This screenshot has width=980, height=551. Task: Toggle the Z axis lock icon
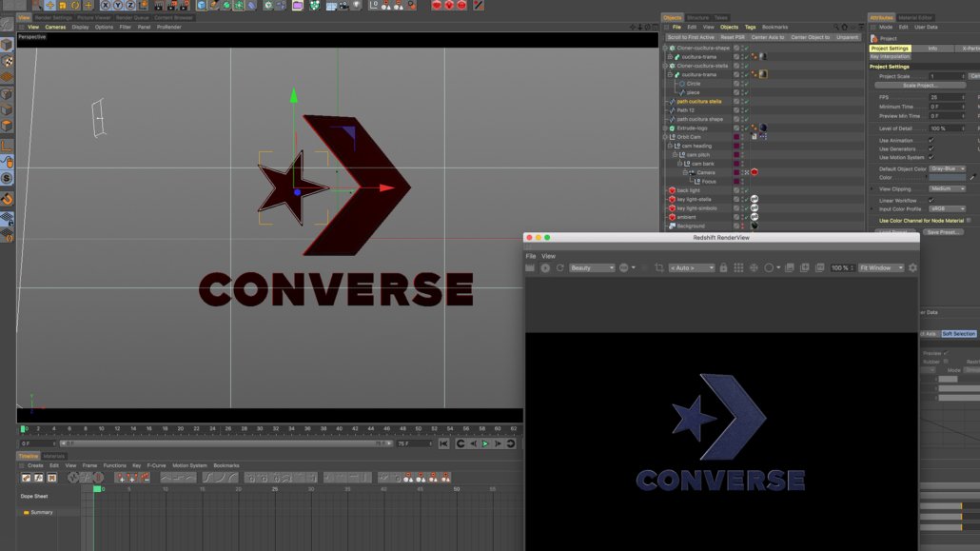click(x=130, y=5)
